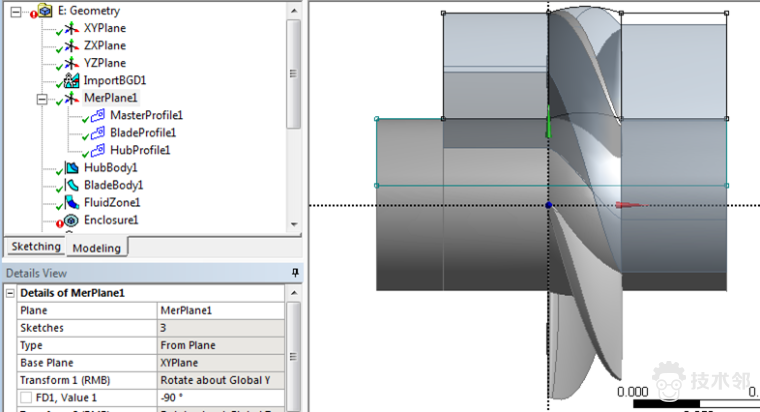Viewport: 760px width, 412px height.
Task: Click the Enclosure1 feature icon
Action: [x=72, y=220]
